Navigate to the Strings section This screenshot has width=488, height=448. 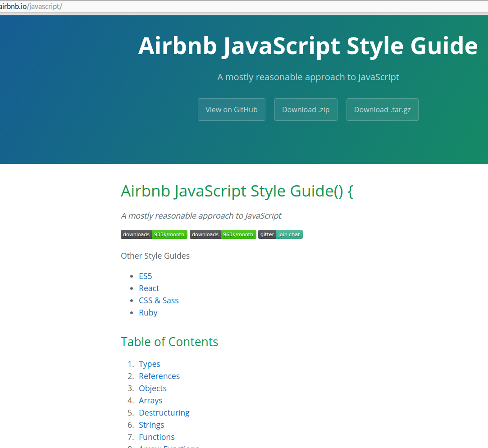click(151, 425)
